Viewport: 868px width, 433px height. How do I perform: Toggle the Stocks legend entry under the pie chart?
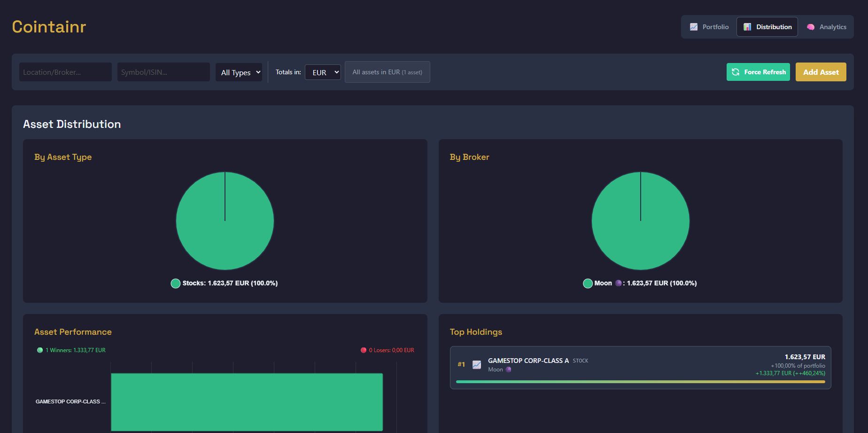point(224,283)
